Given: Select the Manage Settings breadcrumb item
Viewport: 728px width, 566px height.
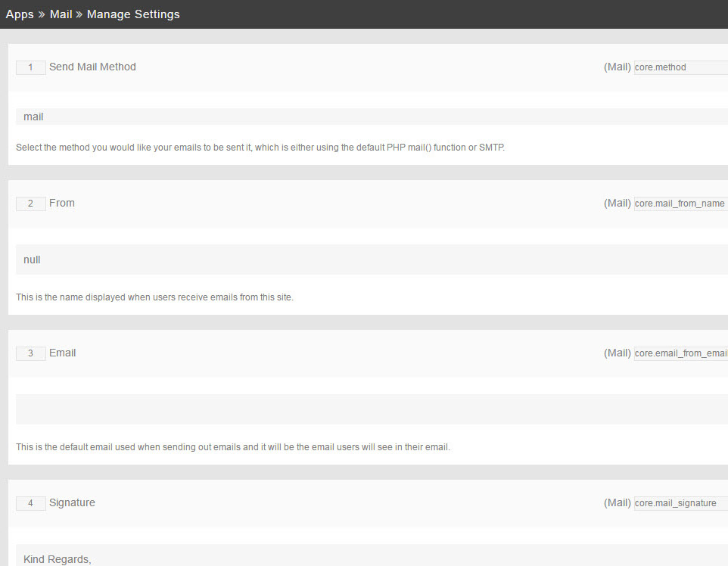Looking at the screenshot, I should point(133,14).
